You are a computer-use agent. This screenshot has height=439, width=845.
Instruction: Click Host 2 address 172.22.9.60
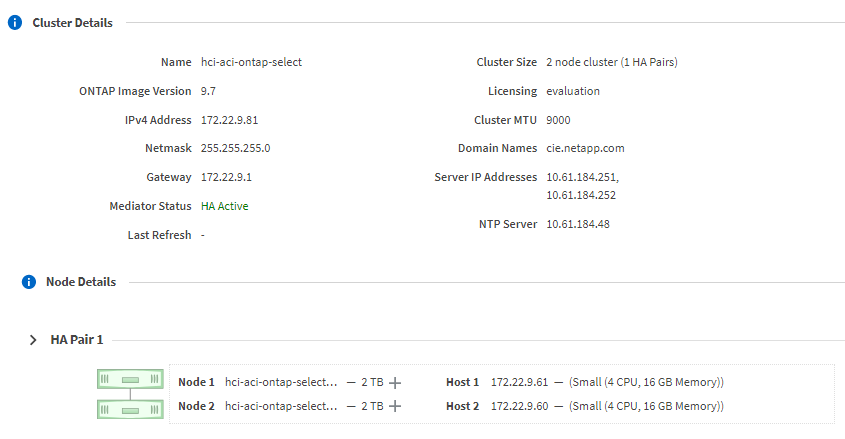519,406
